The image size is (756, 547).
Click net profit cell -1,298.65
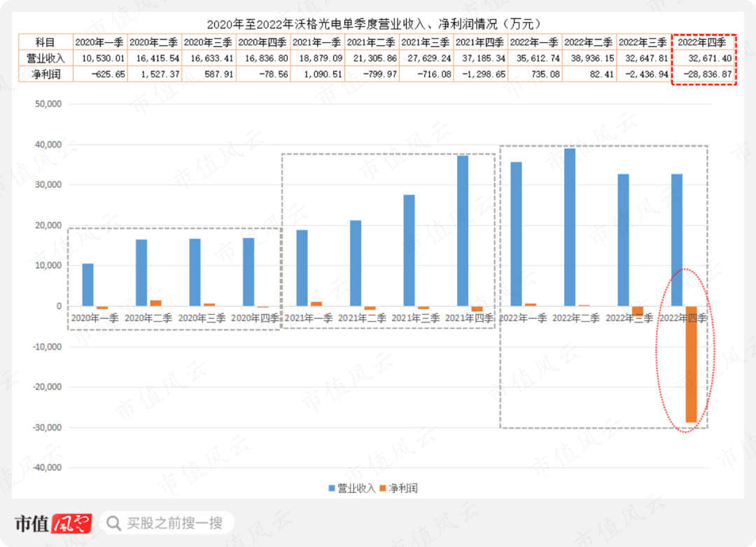481,74
